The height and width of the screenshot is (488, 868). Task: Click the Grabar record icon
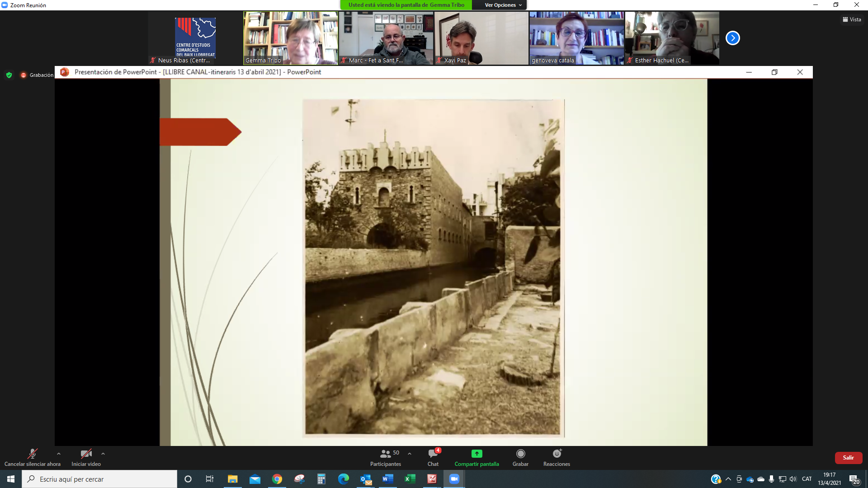520,454
